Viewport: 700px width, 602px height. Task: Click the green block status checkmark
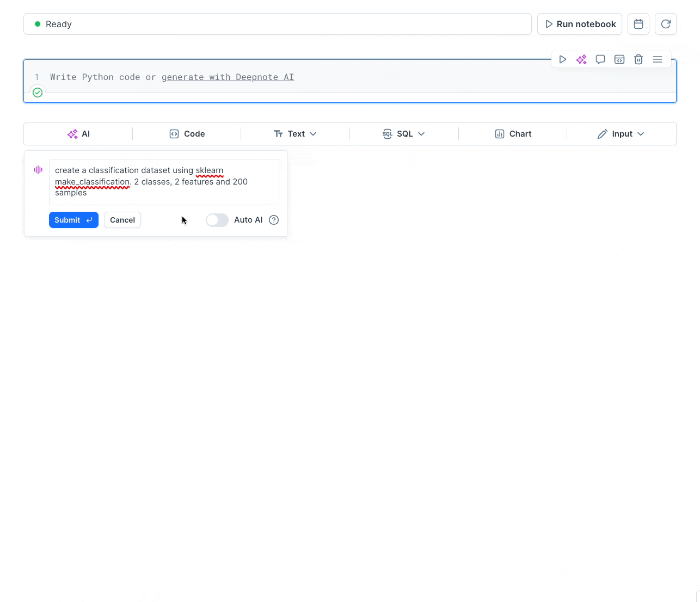pyautogui.click(x=37, y=93)
